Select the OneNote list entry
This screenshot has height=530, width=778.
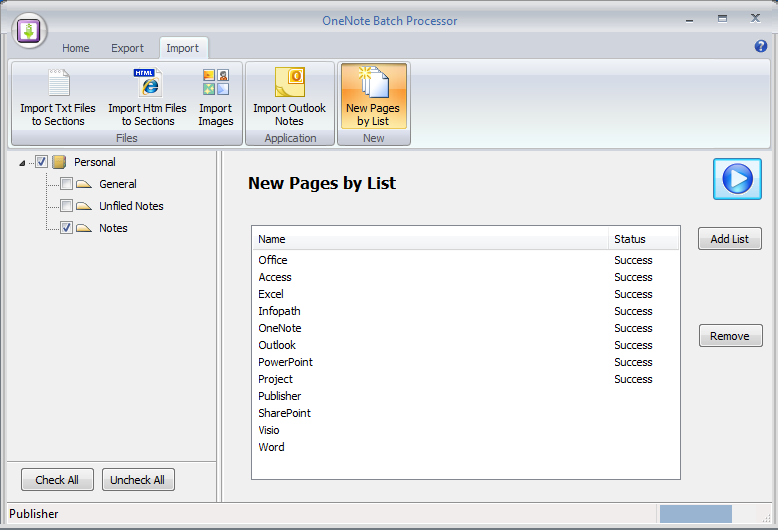(465, 328)
